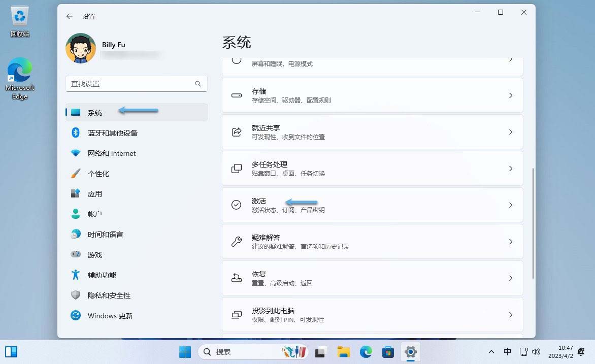The image size is (595, 364).
Task: Expand the 恢复 row chevron
Action: point(511,278)
